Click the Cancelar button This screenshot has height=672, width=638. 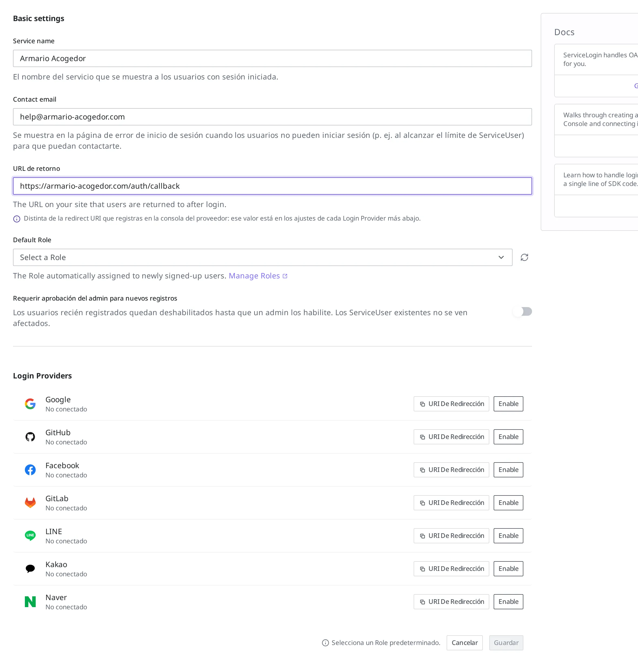click(464, 643)
